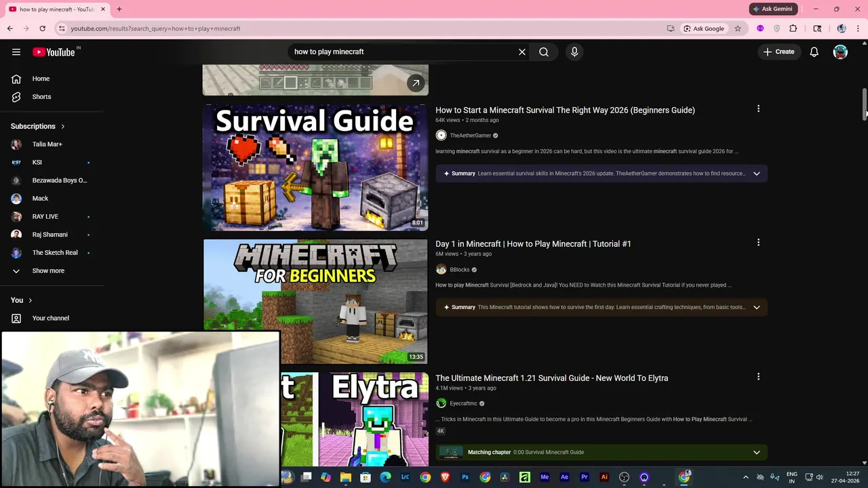Open the purple round extension in the Chrome toolbar

760,28
